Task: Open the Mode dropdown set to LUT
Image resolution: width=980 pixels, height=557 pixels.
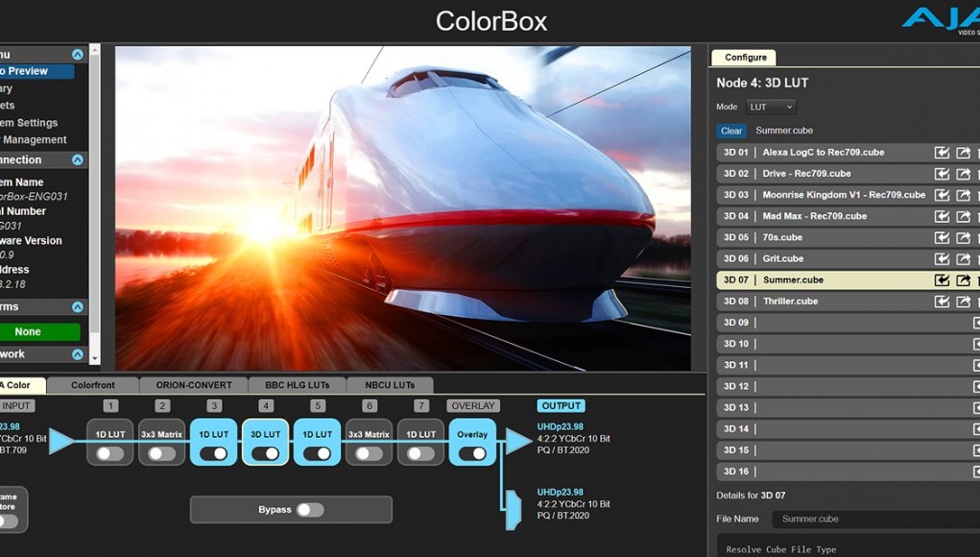Action: point(771,107)
